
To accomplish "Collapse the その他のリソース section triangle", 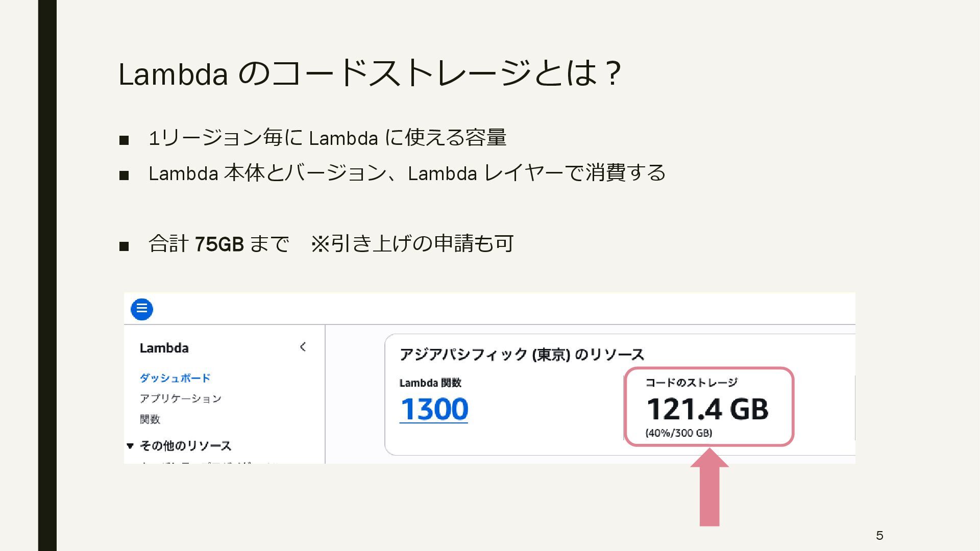I will click(x=130, y=446).
